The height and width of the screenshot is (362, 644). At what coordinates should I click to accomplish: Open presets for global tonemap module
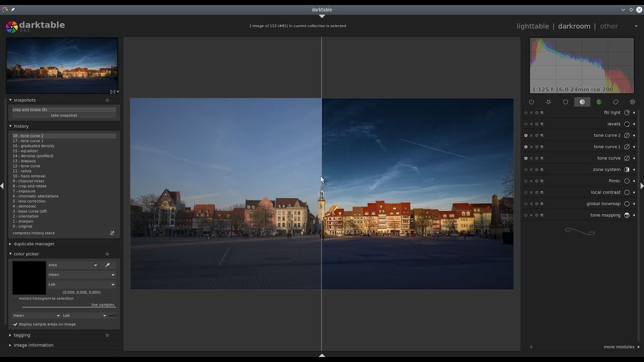[531, 204]
